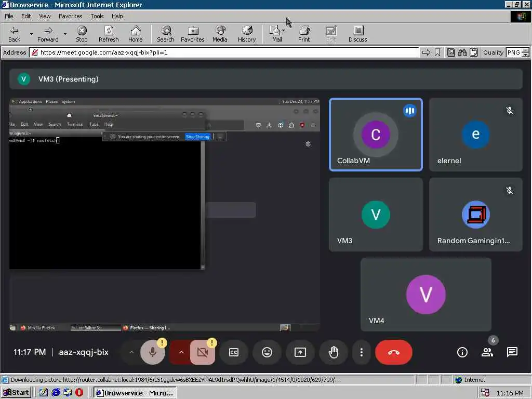Viewport: 532px width, 399px height.
Task: Stop the page from loading
Action: point(82,34)
